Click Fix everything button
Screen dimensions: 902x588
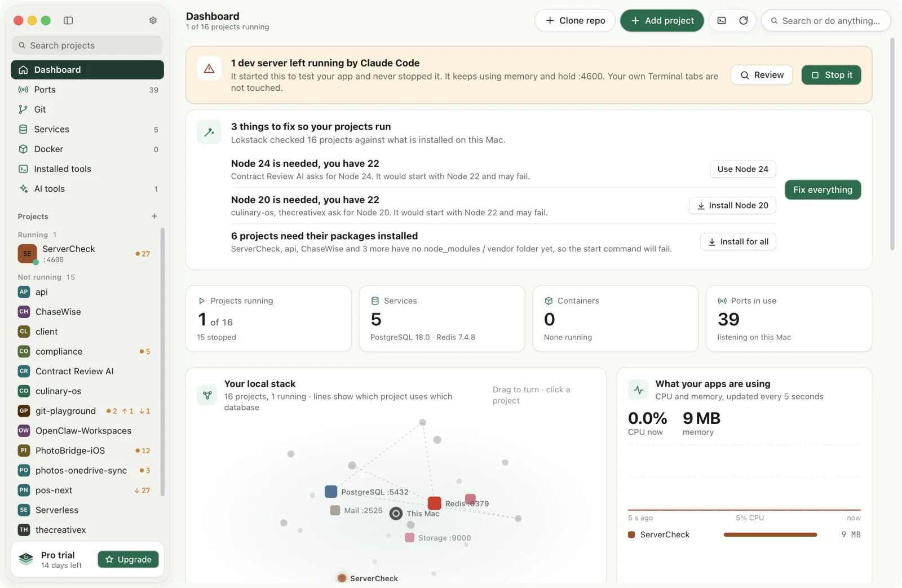(823, 190)
